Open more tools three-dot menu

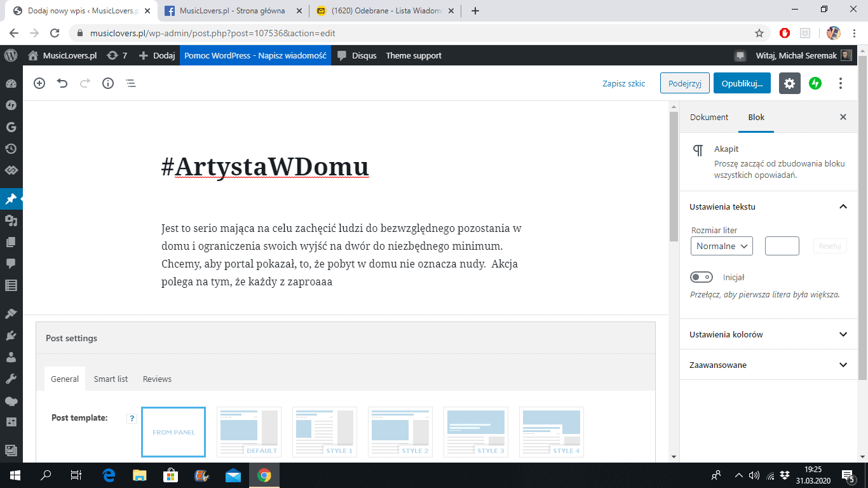click(x=841, y=83)
